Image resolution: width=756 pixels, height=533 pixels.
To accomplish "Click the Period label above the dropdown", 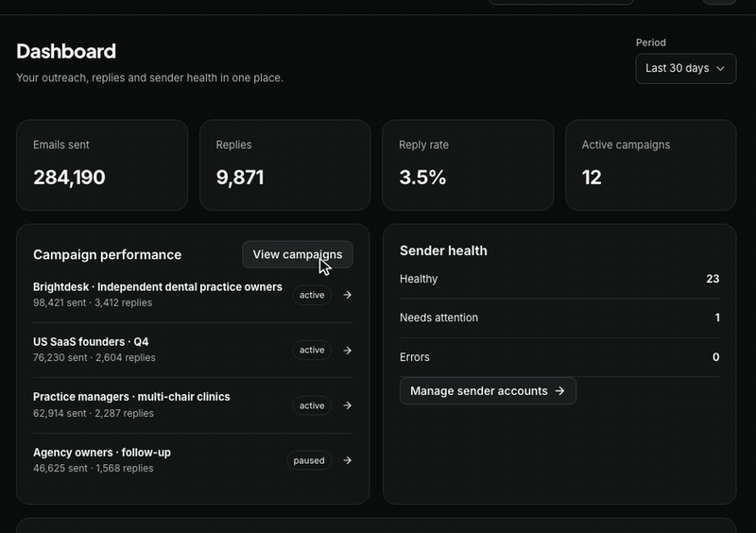I will (651, 43).
